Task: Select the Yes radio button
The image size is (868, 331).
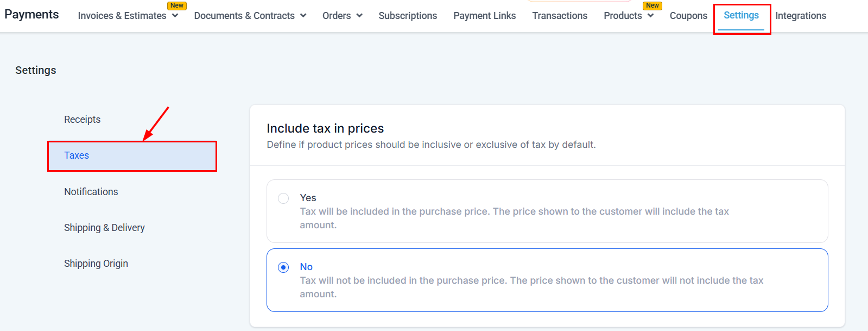Action: pyautogui.click(x=283, y=198)
